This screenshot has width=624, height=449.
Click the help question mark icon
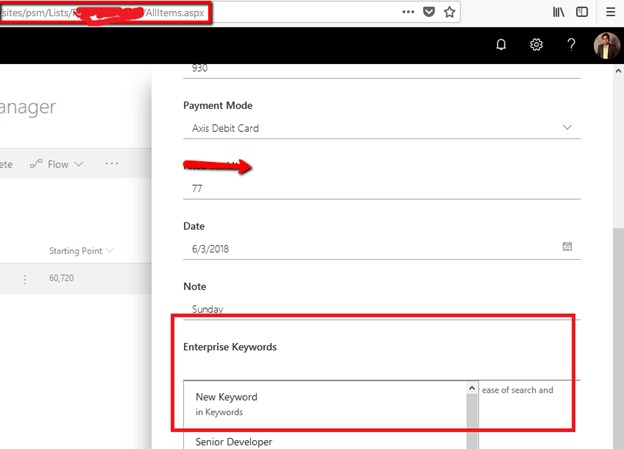[571, 45]
